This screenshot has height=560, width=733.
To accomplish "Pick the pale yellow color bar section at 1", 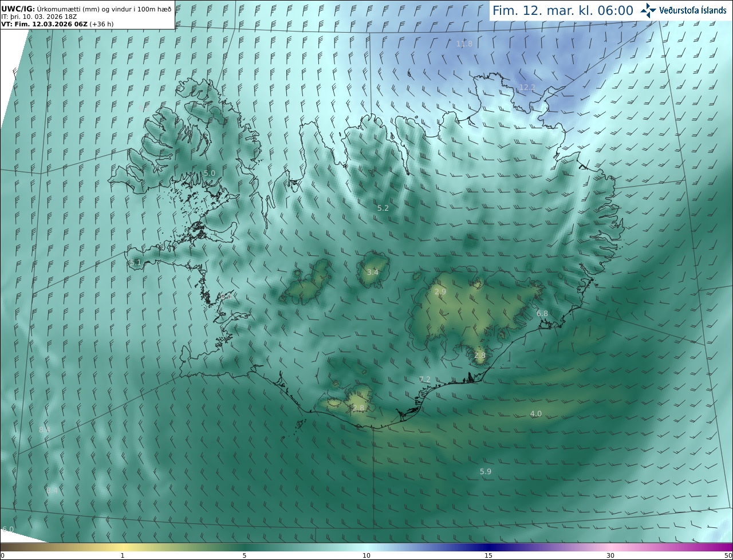I will coord(123,547).
